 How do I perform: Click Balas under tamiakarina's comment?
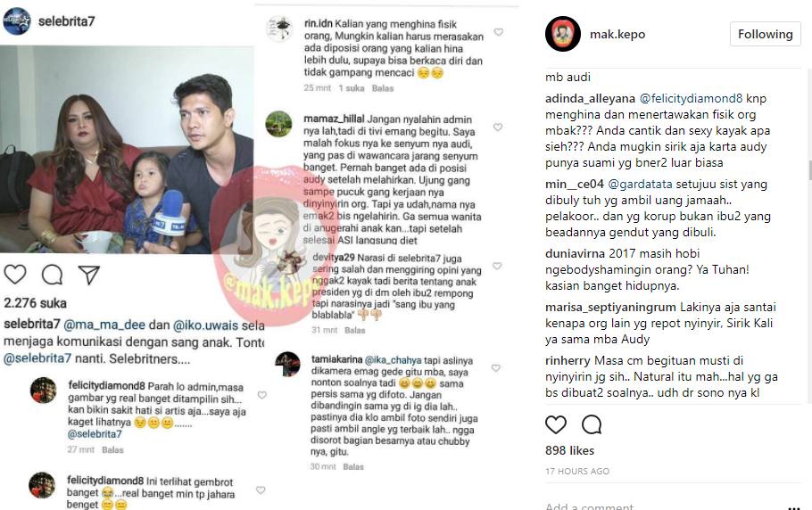coord(353,466)
